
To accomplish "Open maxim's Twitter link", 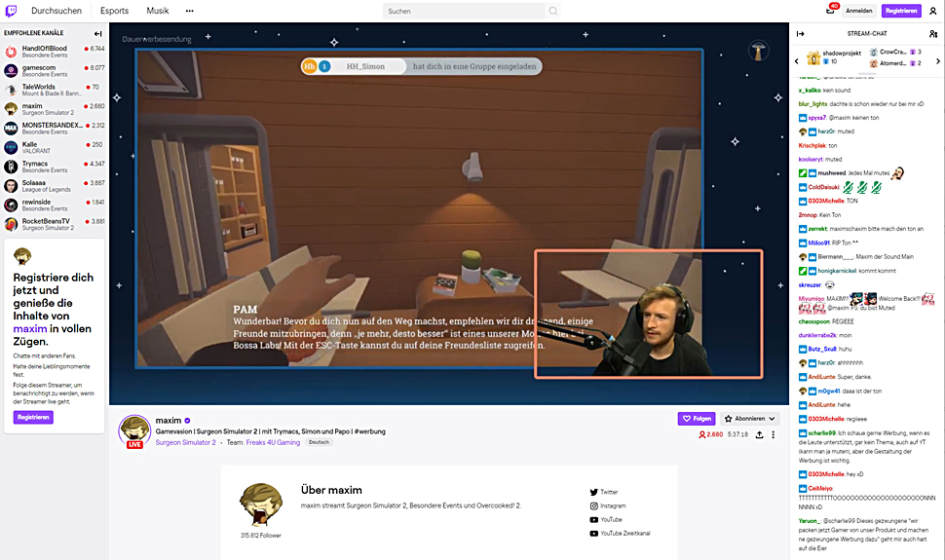I will [604, 492].
